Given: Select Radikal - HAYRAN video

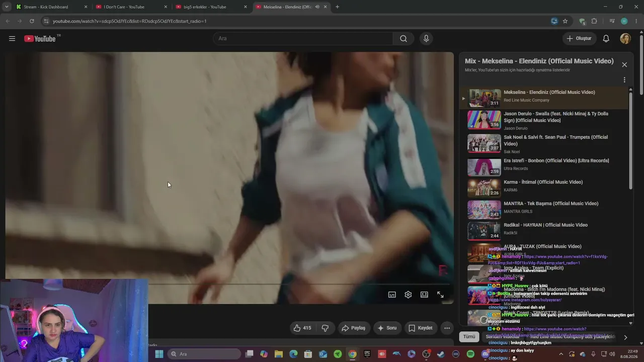Looking at the screenshot, I should click(x=544, y=231).
